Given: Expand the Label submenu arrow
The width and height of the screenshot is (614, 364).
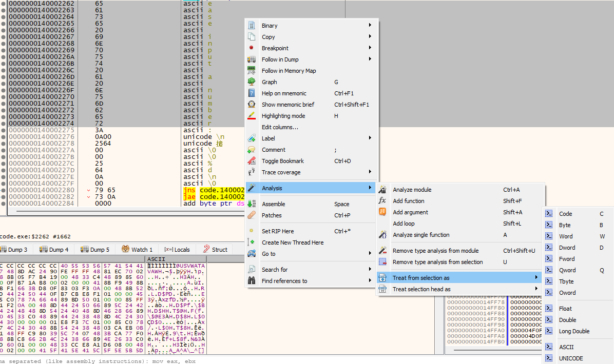Looking at the screenshot, I should pyautogui.click(x=370, y=138).
